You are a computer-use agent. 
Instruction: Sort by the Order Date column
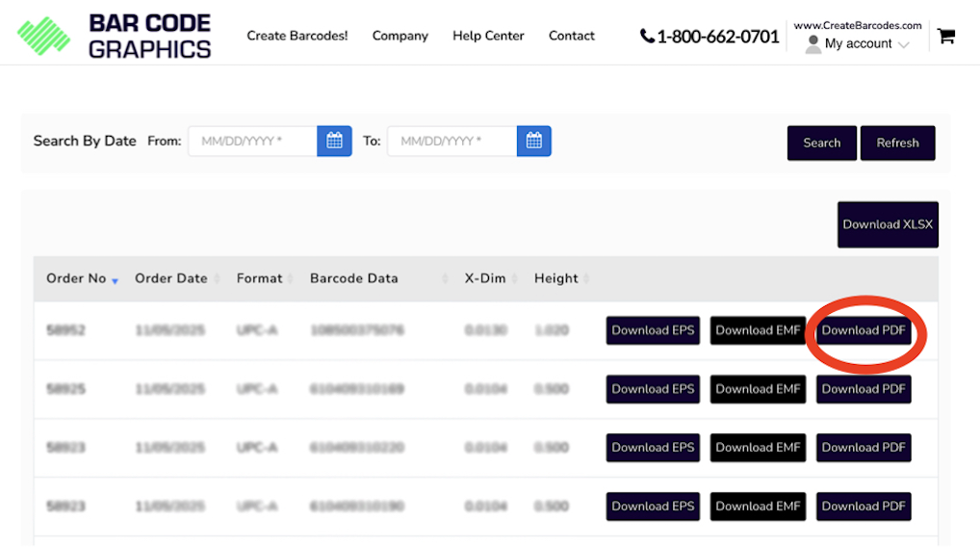pos(171,278)
